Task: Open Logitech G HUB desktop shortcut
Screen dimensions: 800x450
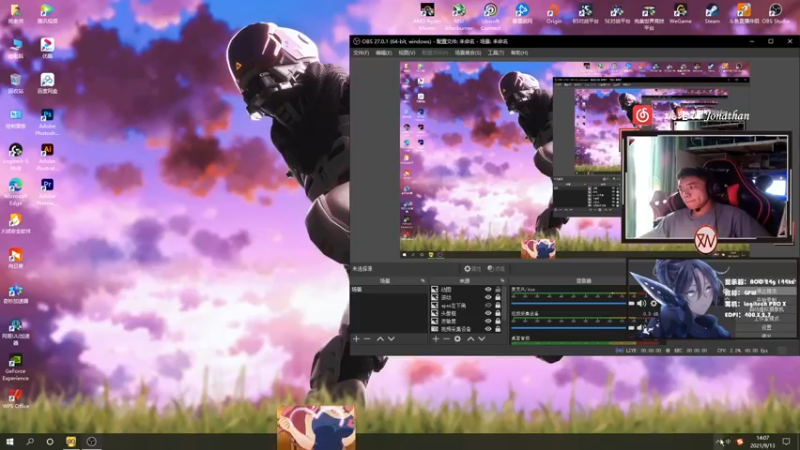Action: pyautogui.click(x=15, y=157)
